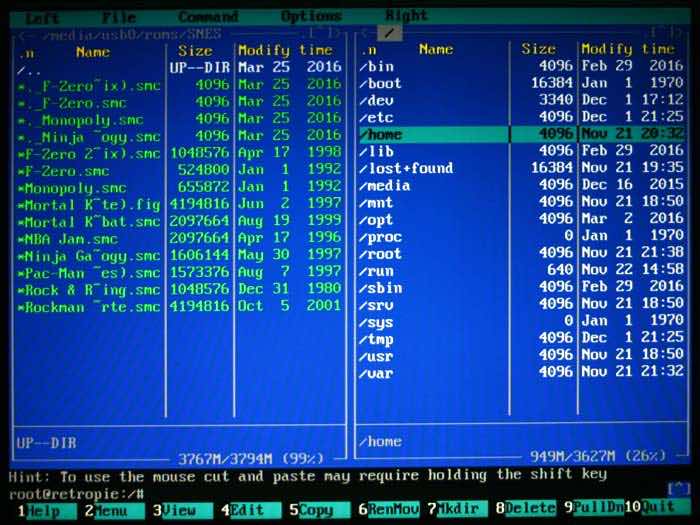Select the /tmp directory
The height and width of the screenshot is (525, 700).
(521, 338)
